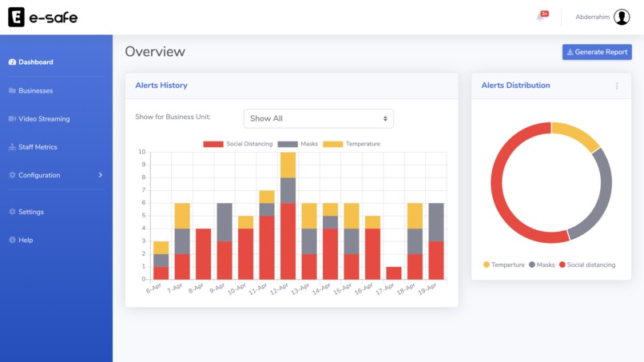Screen dimensions: 644x362
Task: Click the Alerts Distribution heading
Action: click(x=515, y=86)
